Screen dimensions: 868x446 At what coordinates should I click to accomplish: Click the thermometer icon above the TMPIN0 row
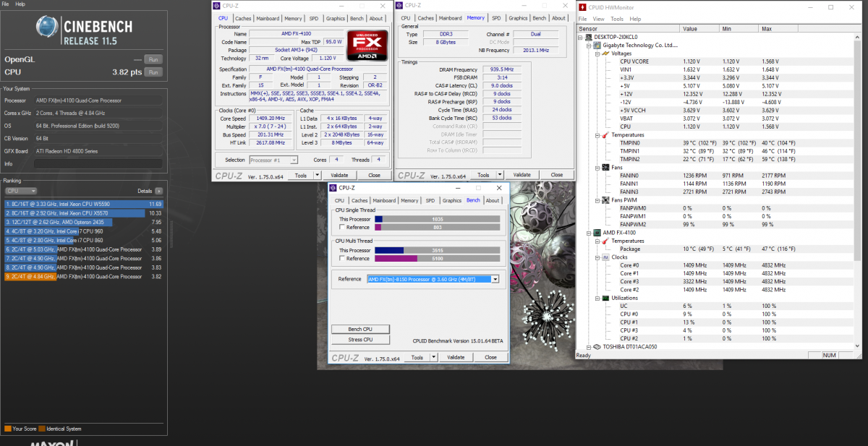[606, 134]
